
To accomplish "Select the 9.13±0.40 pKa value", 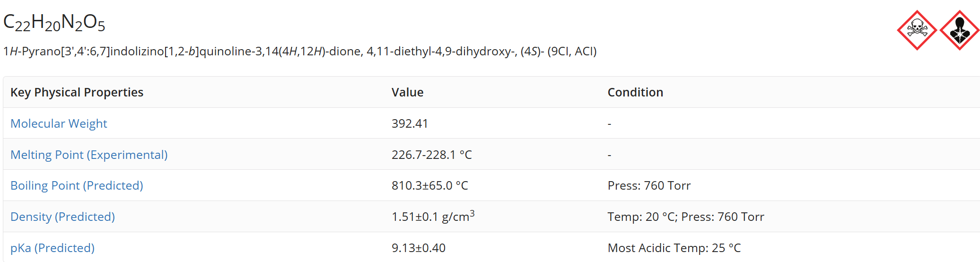I will click(419, 248).
